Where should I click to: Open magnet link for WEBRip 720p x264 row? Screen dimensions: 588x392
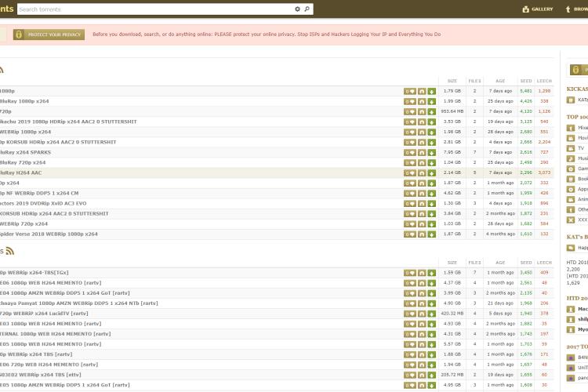(422, 224)
